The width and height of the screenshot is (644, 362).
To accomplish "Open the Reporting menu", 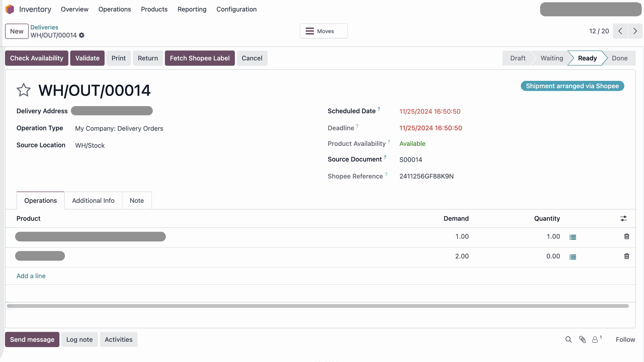I will point(192,9).
